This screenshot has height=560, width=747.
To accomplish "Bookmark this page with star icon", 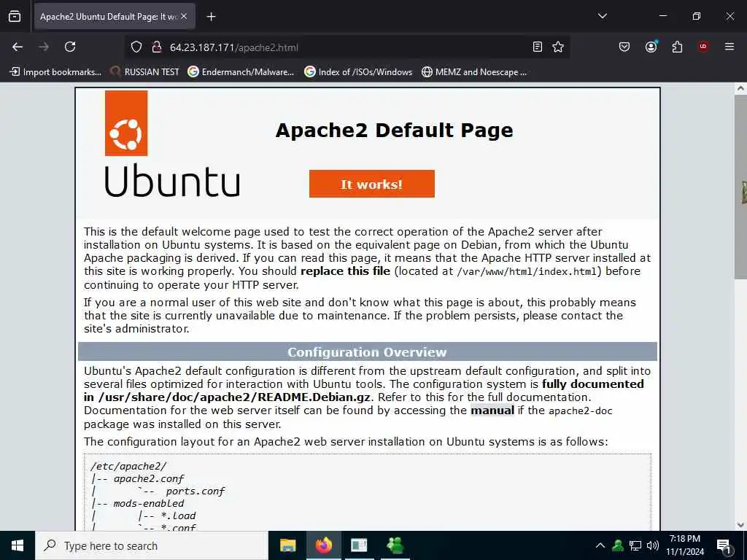I will (558, 47).
